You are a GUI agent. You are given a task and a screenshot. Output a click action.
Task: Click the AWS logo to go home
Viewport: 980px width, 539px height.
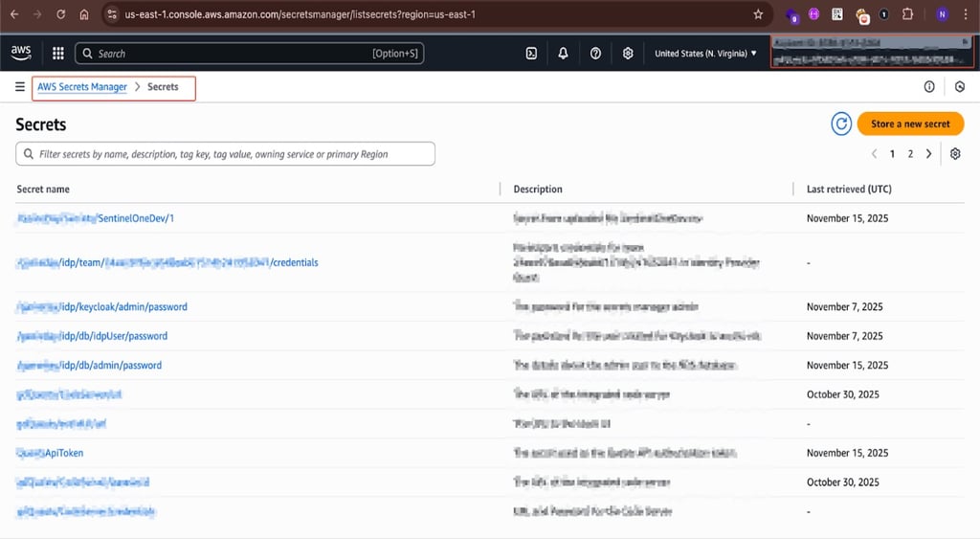21,54
